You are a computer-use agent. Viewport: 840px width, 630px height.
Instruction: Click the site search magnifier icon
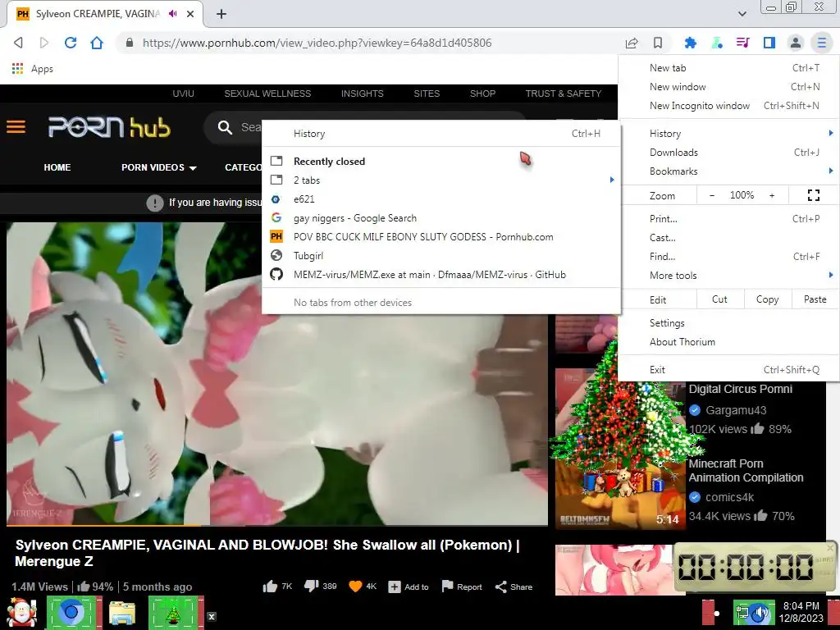tap(225, 127)
